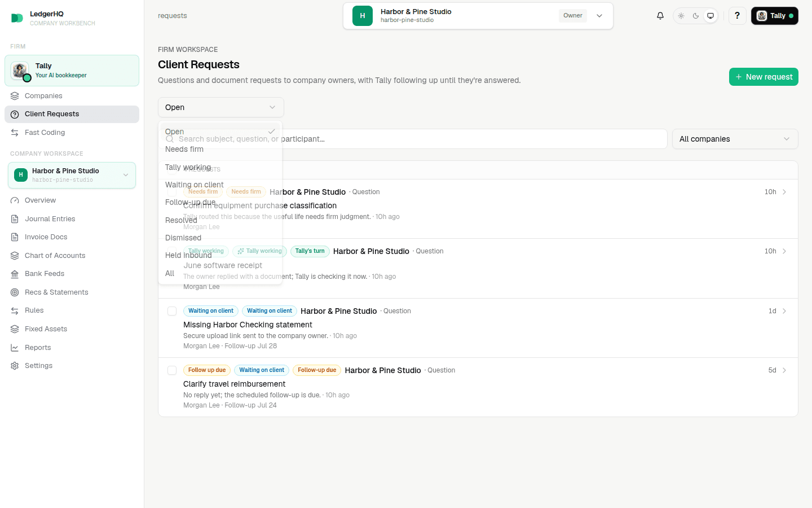Open Missing Harbor Checking statement chevron

784,311
